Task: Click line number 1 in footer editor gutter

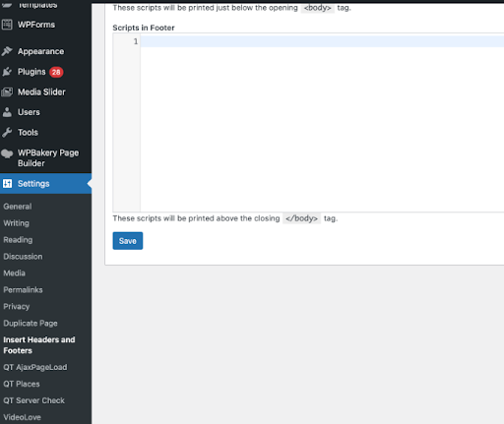Action: tap(136, 41)
